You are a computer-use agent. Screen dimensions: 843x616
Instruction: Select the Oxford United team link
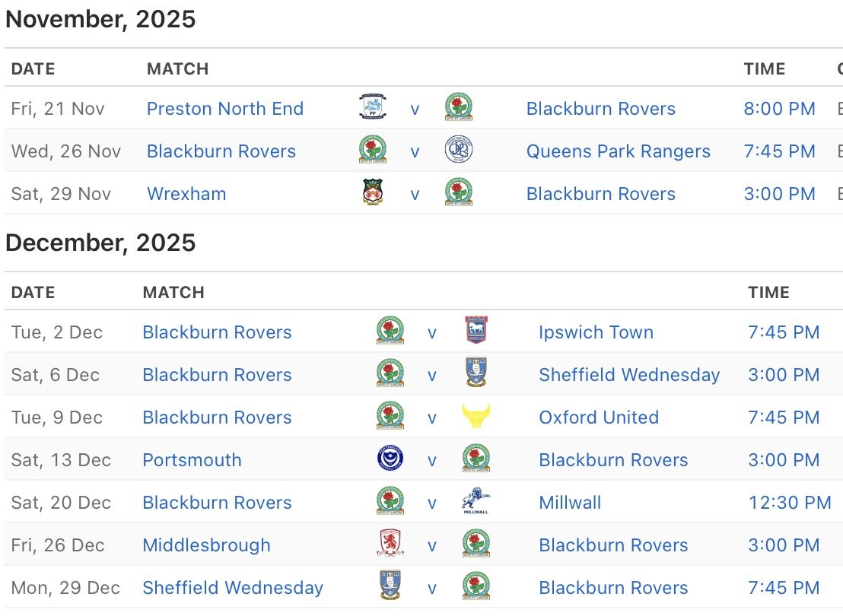tap(599, 418)
